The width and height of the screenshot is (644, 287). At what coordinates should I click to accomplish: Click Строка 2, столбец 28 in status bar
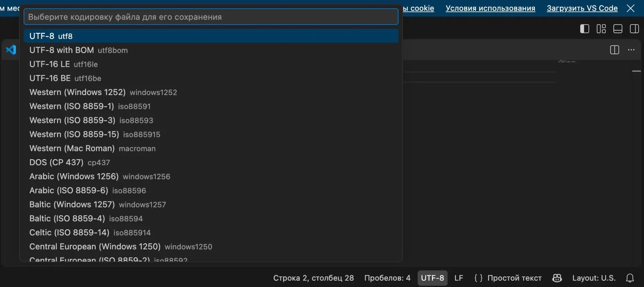tap(313, 278)
